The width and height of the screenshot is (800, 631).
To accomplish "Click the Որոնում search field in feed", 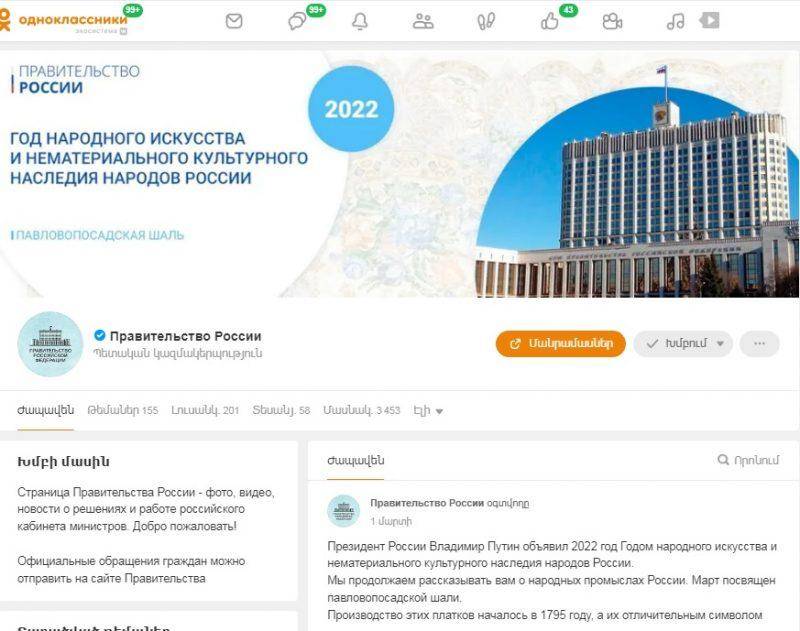I will tap(748, 460).
